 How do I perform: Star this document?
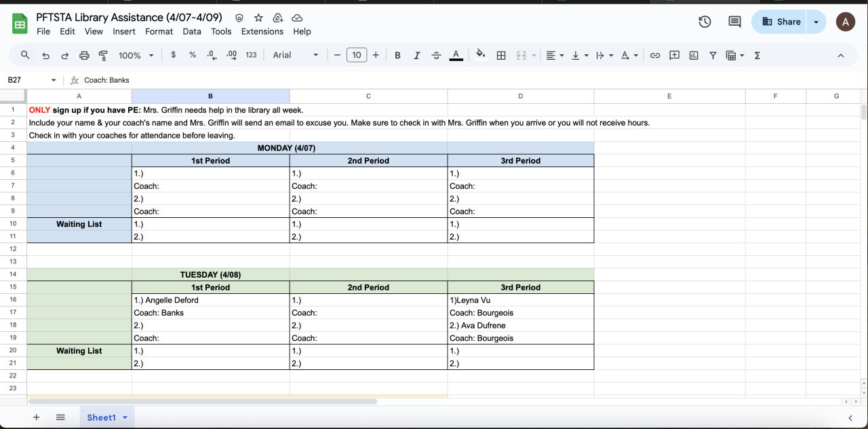(258, 18)
